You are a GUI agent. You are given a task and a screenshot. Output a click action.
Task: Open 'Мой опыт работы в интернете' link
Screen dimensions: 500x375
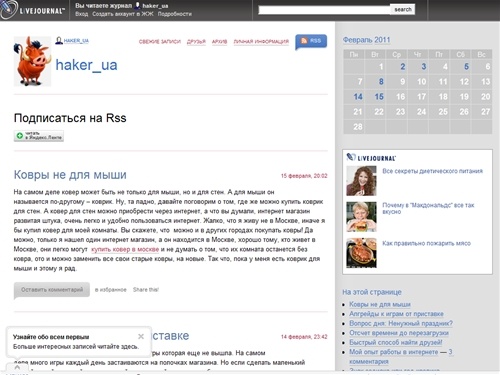pos(394,352)
